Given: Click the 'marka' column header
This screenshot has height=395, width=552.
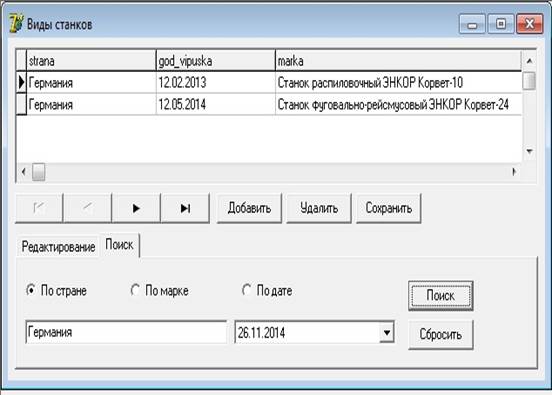Looking at the screenshot, I should point(398,61).
